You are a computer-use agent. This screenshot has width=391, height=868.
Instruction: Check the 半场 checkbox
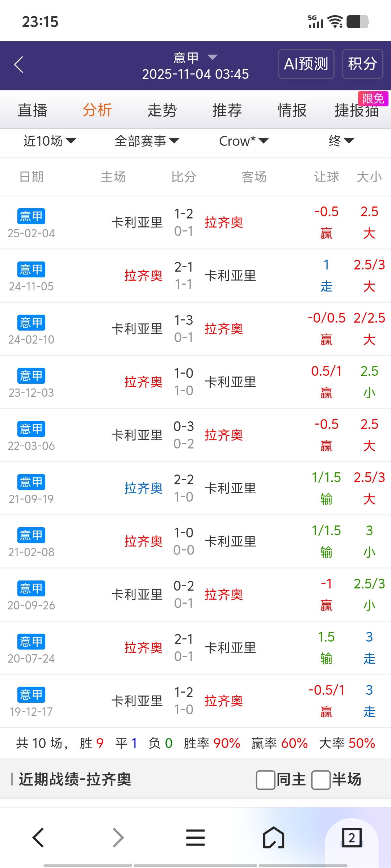[321, 780]
